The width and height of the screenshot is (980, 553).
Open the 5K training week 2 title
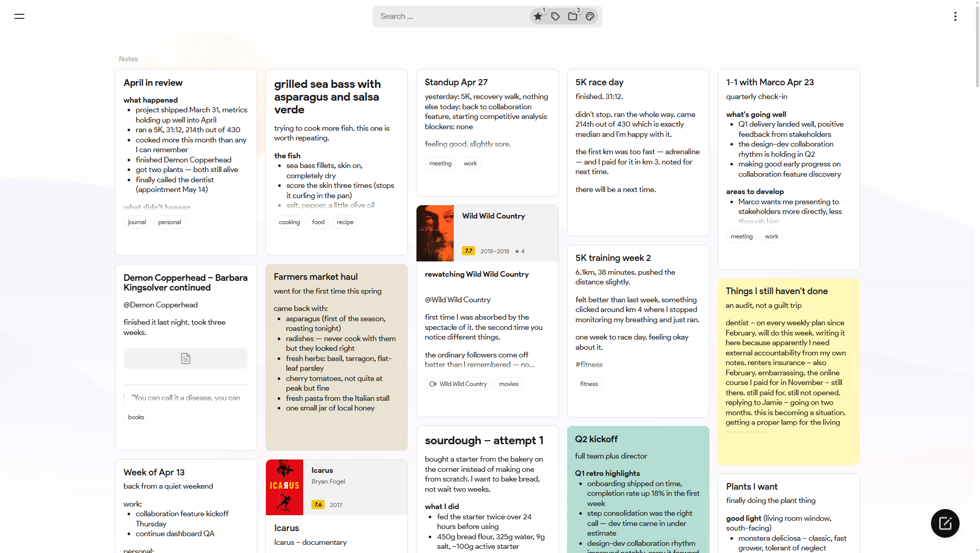(x=613, y=258)
